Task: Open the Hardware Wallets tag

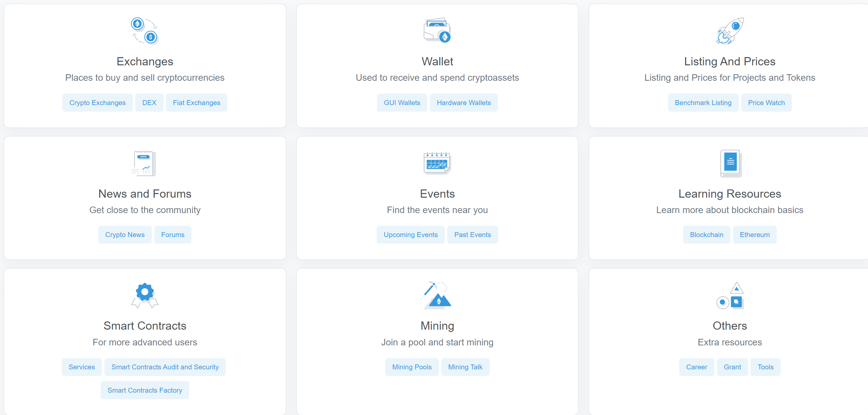Action: point(464,103)
